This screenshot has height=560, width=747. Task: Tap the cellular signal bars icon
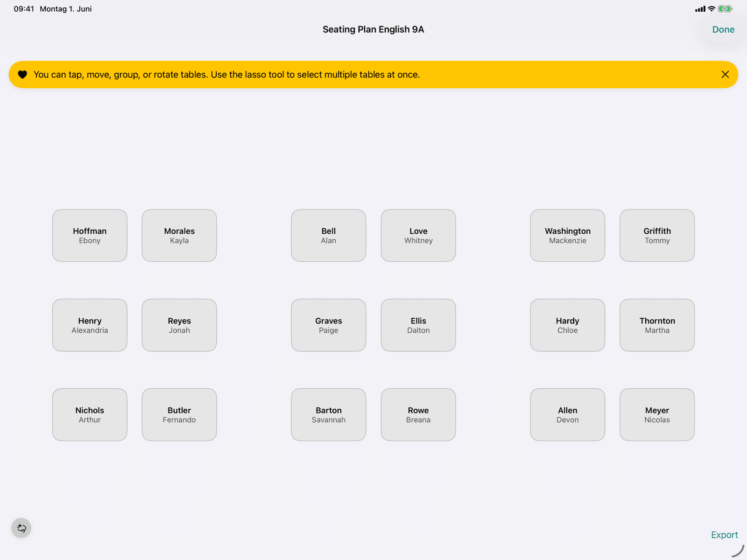click(x=700, y=9)
